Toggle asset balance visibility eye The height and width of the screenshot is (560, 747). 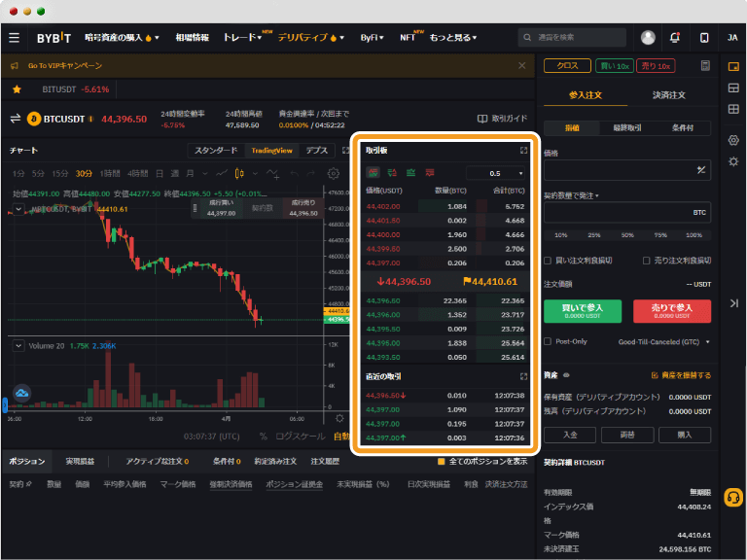click(x=566, y=375)
